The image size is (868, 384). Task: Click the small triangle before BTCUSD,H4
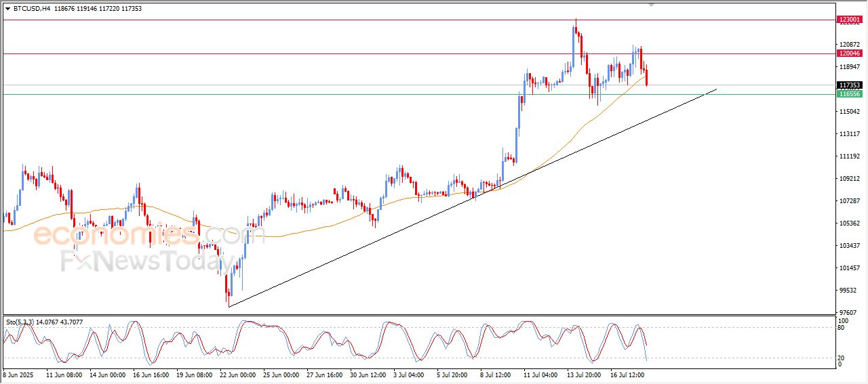[x=7, y=9]
